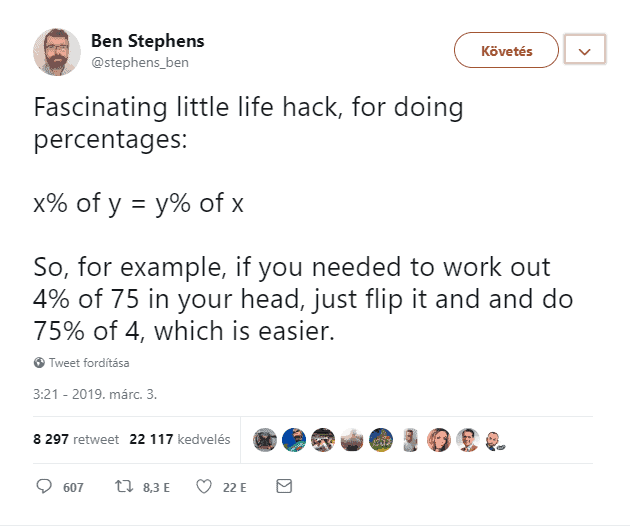Click the first liker avatar

coord(265,440)
